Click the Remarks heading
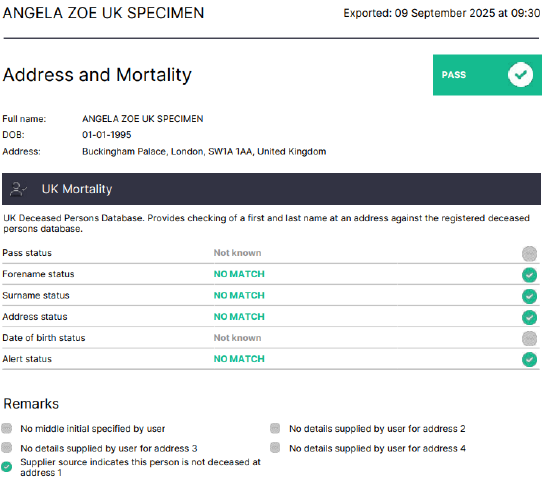The width and height of the screenshot is (550, 494). tap(31, 404)
